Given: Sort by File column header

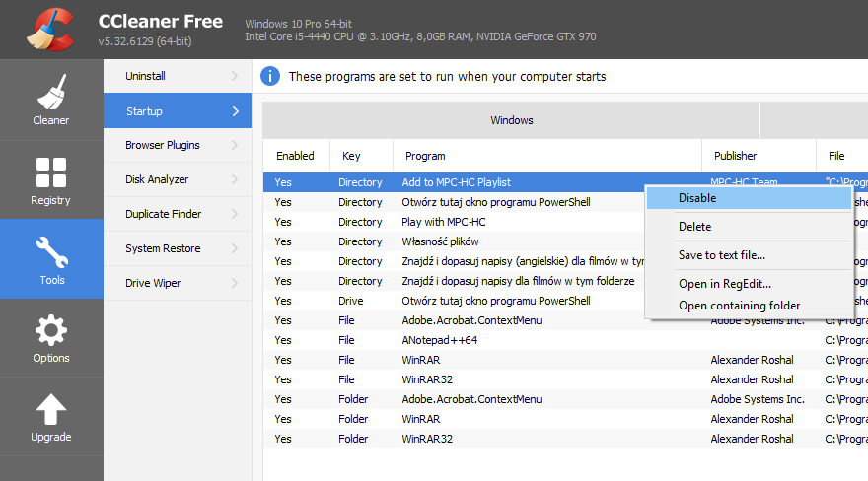Looking at the screenshot, I should point(841,156).
